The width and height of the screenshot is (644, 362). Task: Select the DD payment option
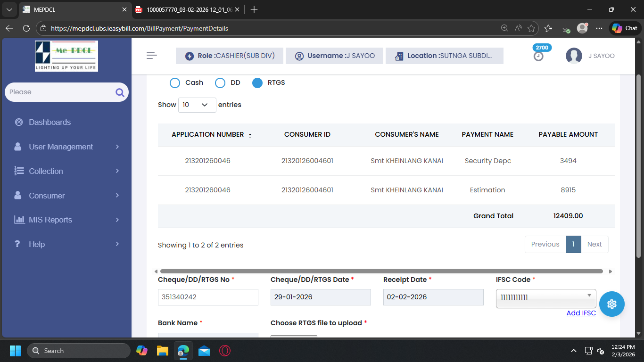[x=220, y=83]
